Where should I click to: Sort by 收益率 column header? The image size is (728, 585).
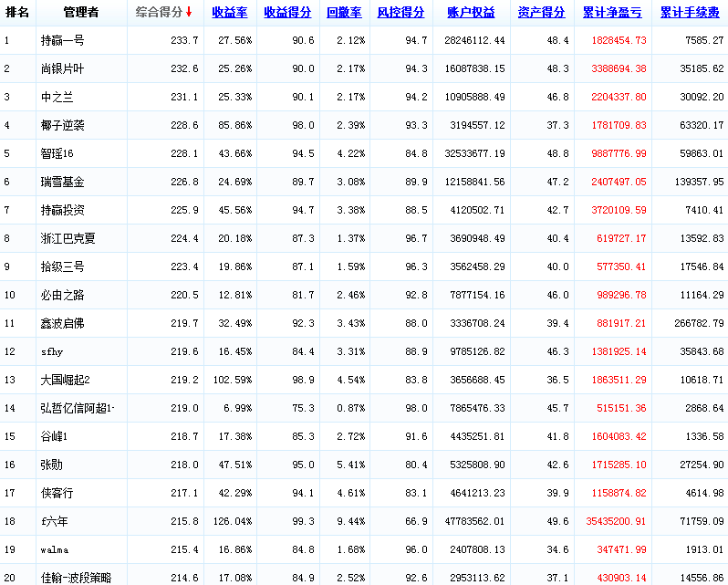click(230, 13)
